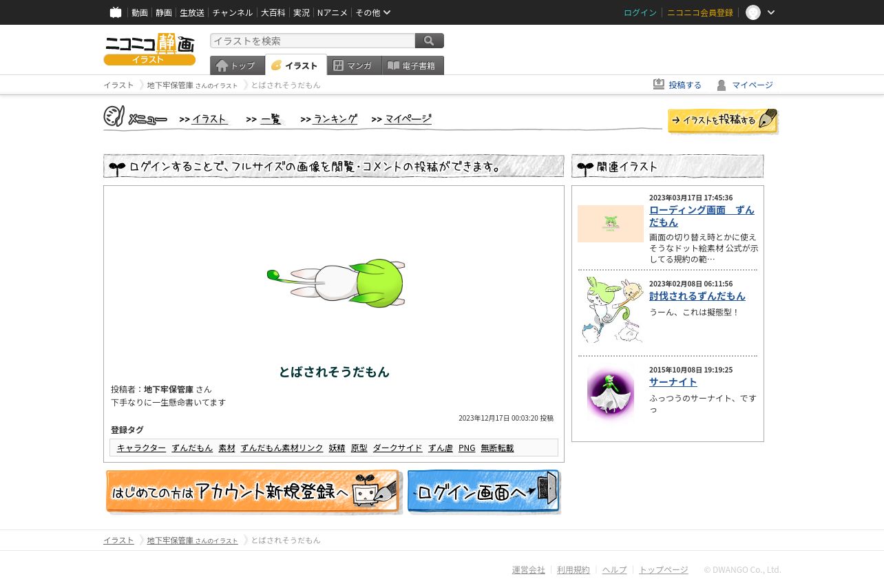The width and height of the screenshot is (884, 588).
Task: Open 動画 in the top navigation
Action: click(x=140, y=12)
